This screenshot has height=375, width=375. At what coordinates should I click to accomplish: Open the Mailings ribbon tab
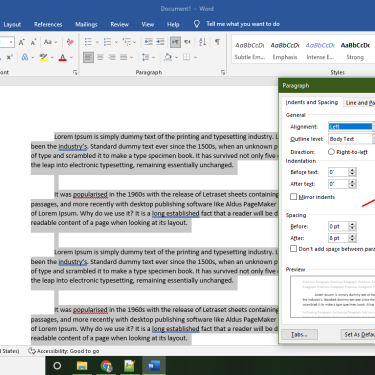coord(86,24)
